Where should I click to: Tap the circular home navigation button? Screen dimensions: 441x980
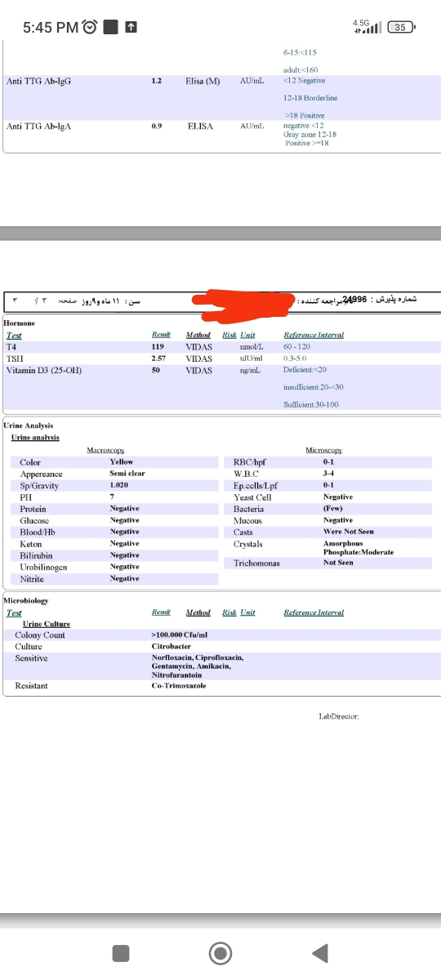220,953
